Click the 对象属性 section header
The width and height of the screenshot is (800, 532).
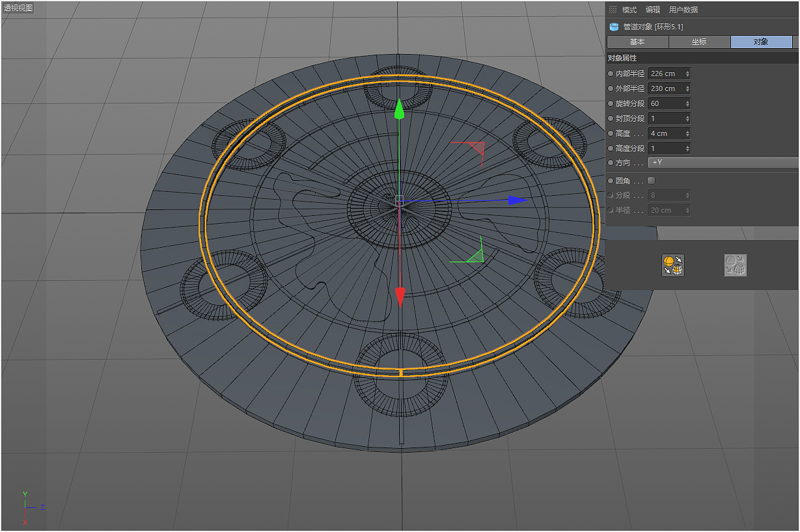pyautogui.click(x=702, y=58)
